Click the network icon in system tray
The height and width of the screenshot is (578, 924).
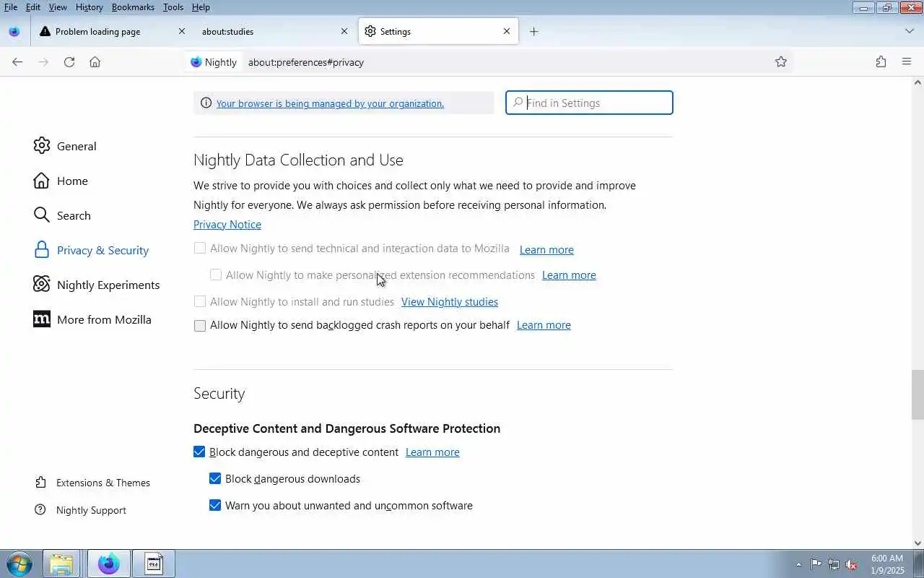pos(834,564)
